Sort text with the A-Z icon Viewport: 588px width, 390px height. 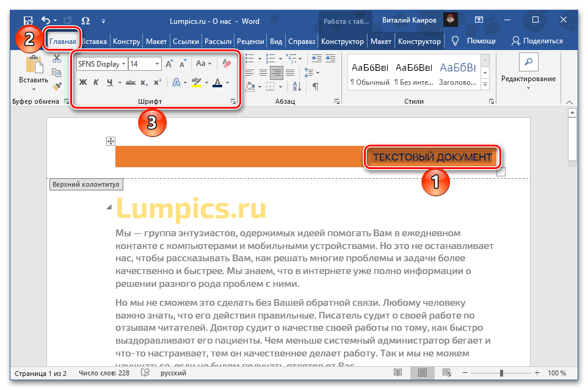point(297,87)
